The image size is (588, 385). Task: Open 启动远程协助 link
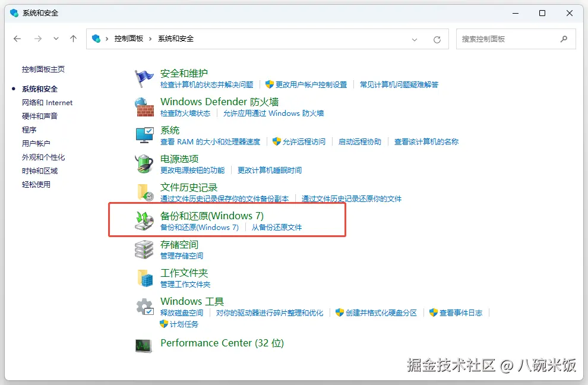[x=359, y=142]
